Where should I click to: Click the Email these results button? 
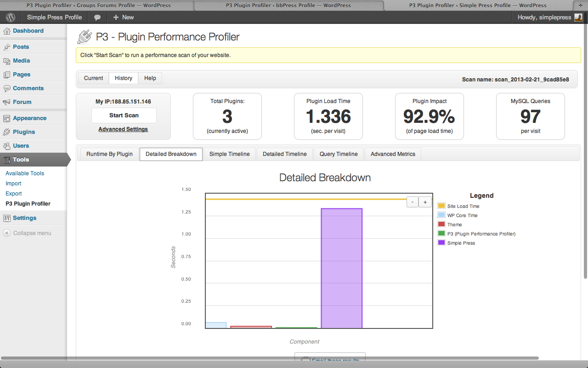point(330,357)
